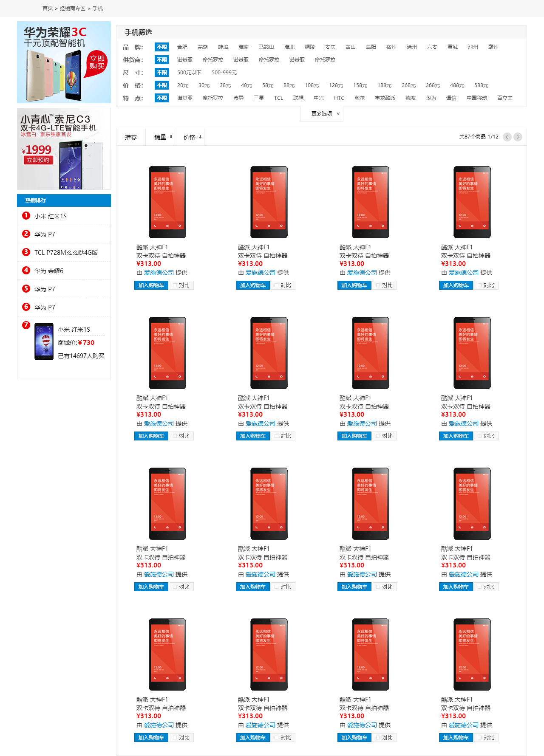Select 华为 荣耀6 in hot sales ranking

click(49, 271)
